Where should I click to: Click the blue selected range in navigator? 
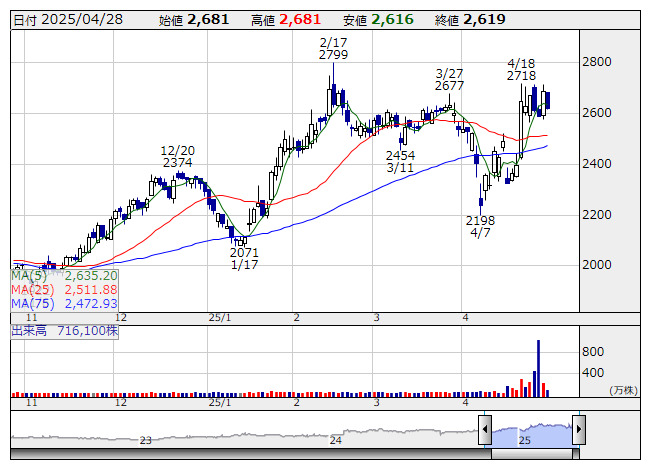(x=531, y=432)
